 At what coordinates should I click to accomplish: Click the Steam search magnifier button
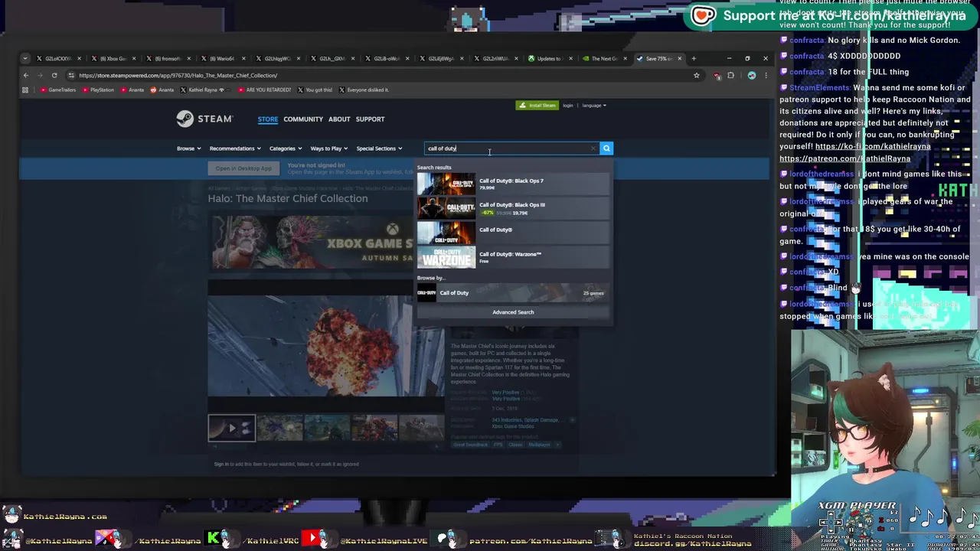pyautogui.click(x=606, y=148)
